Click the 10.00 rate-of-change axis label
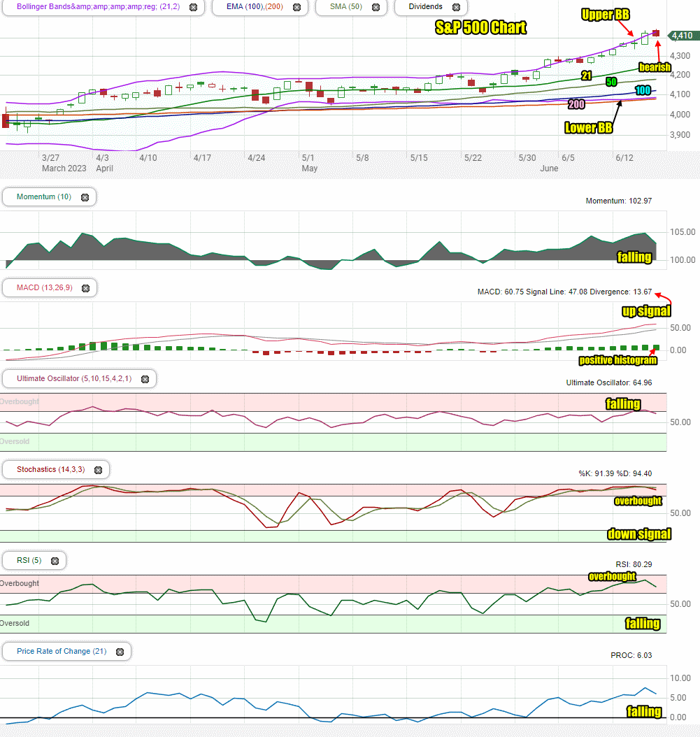This screenshot has width=700, height=737. tap(680, 678)
